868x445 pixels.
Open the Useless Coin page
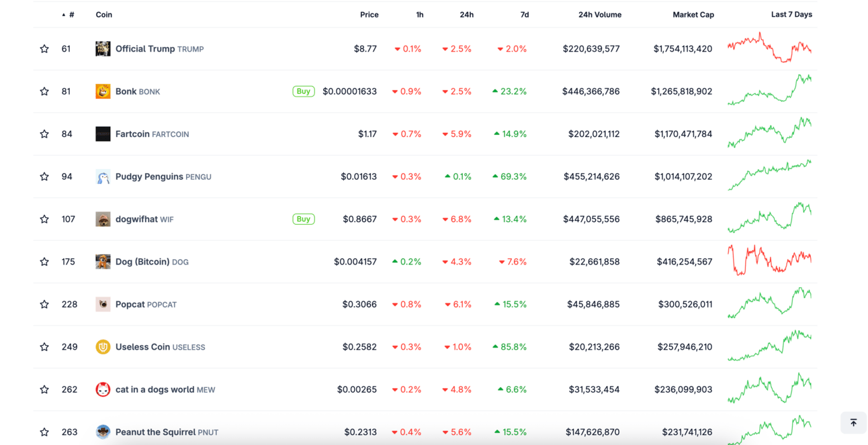coord(161,347)
